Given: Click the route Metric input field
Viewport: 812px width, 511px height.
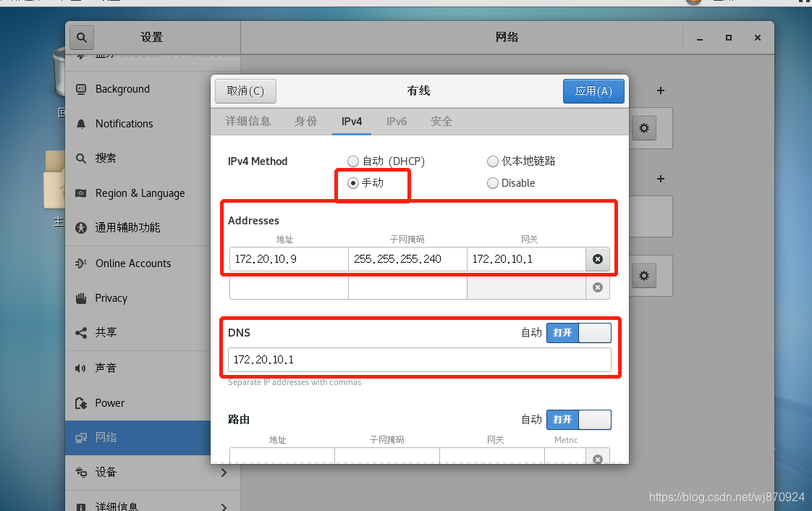Looking at the screenshot, I should [x=565, y=457].
